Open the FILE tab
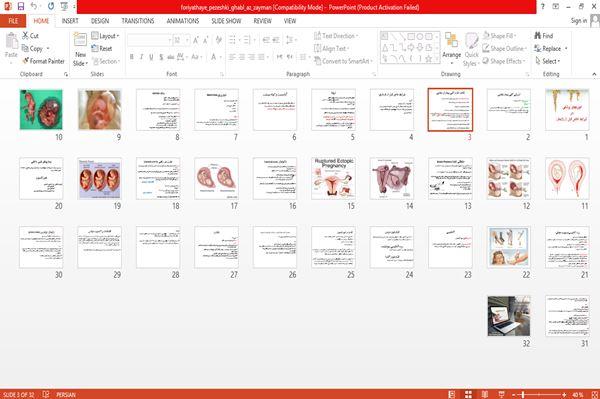The image size is (600, 399). pyautogui.click(x=13, y=21)
